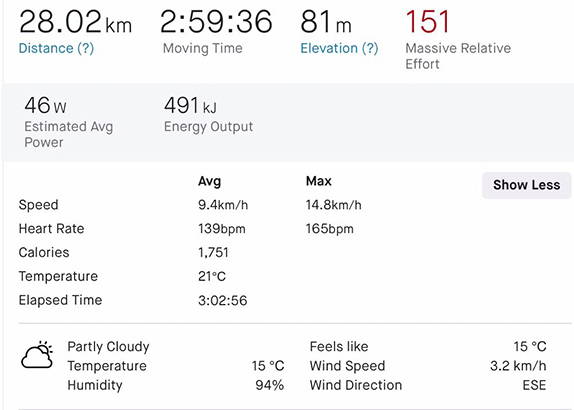The height and width of the screenshot is (410, 574).
Task: Click the Humidity 94% value
Action: tap(269, 385)
